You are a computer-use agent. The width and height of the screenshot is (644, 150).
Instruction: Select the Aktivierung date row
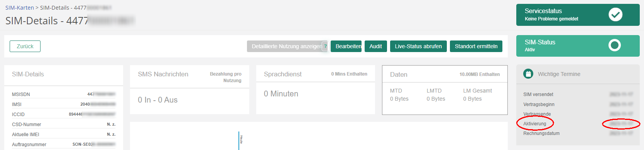tap(578, 124)
